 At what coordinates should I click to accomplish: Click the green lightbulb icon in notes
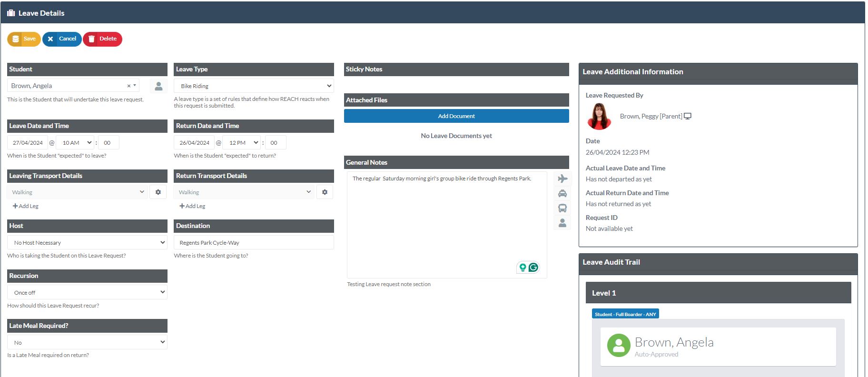(523, 268)
